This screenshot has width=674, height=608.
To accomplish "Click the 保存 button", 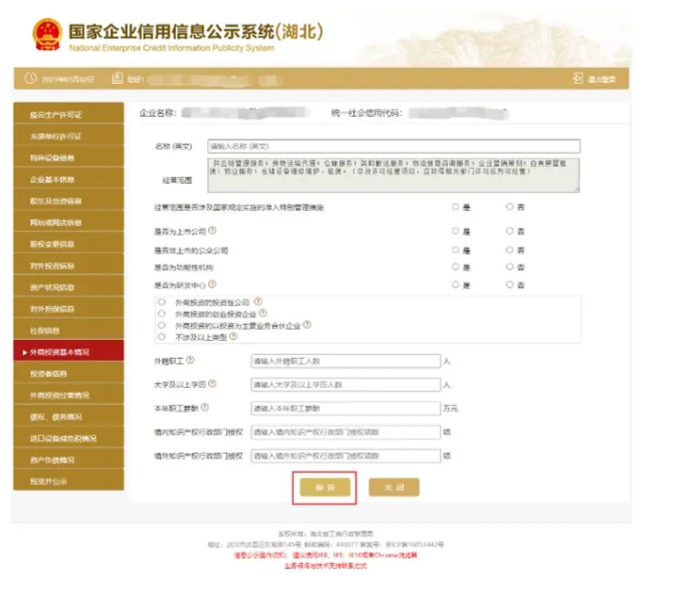I will click(x=324, y=487).
